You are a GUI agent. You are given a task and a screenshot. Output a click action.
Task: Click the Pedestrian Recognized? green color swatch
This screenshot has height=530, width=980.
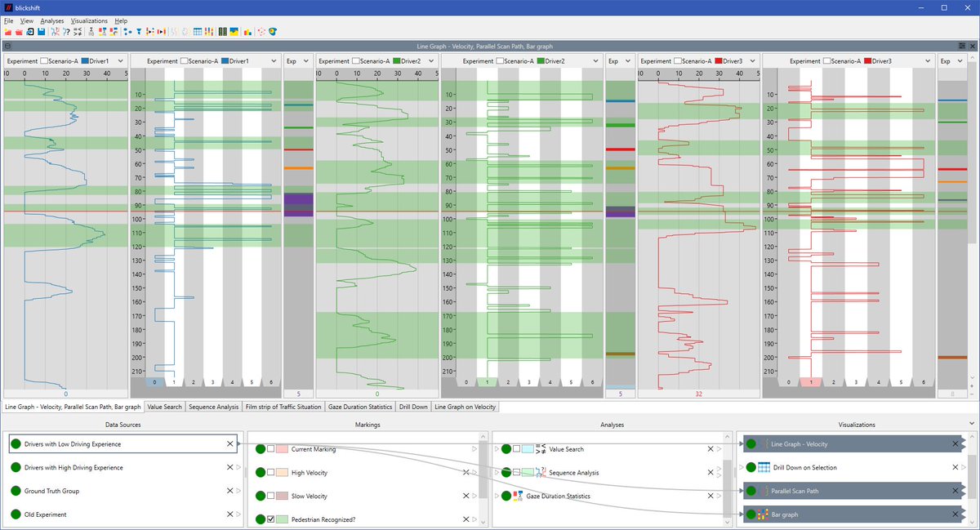pyautogui.click(x=282, y=519)
